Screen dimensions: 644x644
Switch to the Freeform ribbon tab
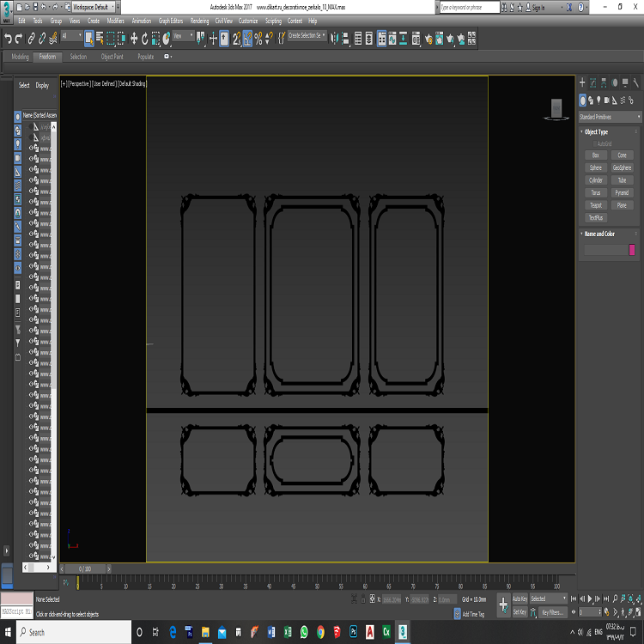[47, 57]
